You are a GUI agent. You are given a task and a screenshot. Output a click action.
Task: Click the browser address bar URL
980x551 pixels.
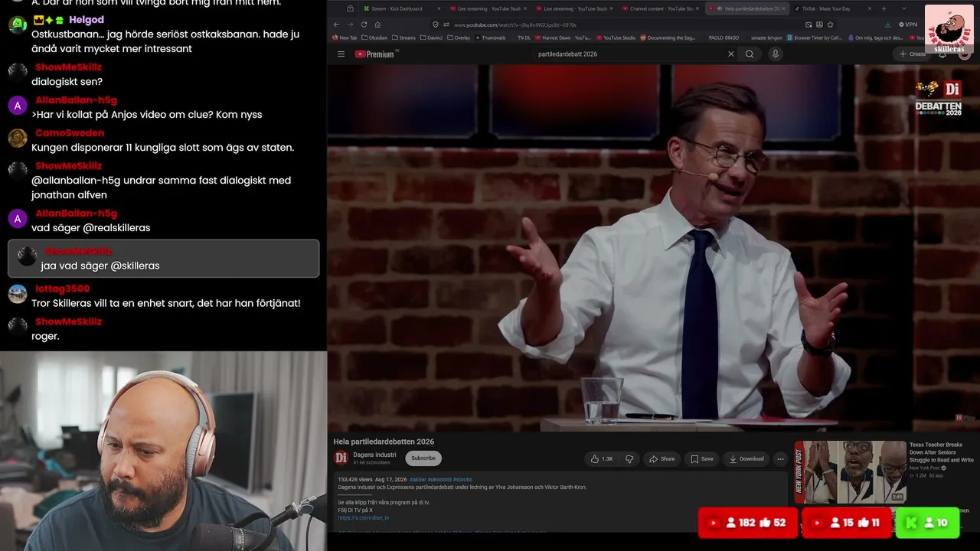514,24
